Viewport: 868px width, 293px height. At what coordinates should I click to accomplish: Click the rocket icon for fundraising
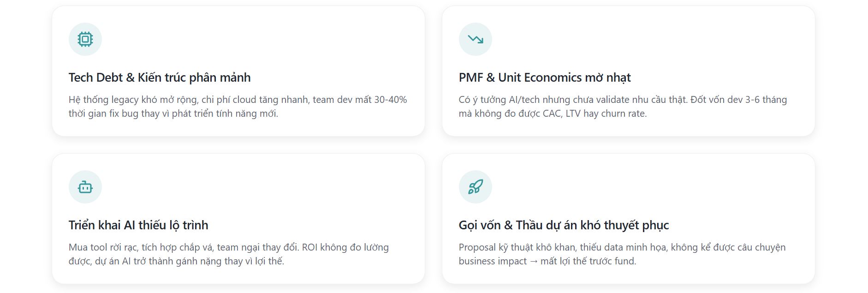[475, 187]
